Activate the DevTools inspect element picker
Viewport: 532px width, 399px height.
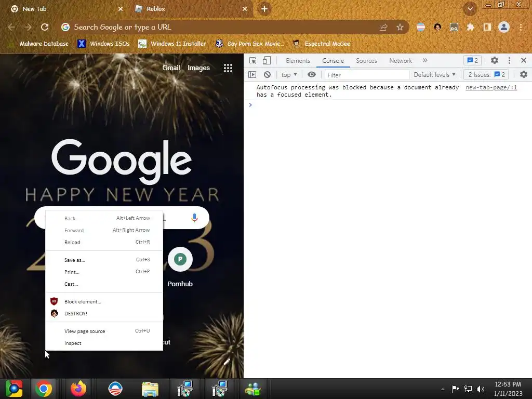click(x=252, y=61)
